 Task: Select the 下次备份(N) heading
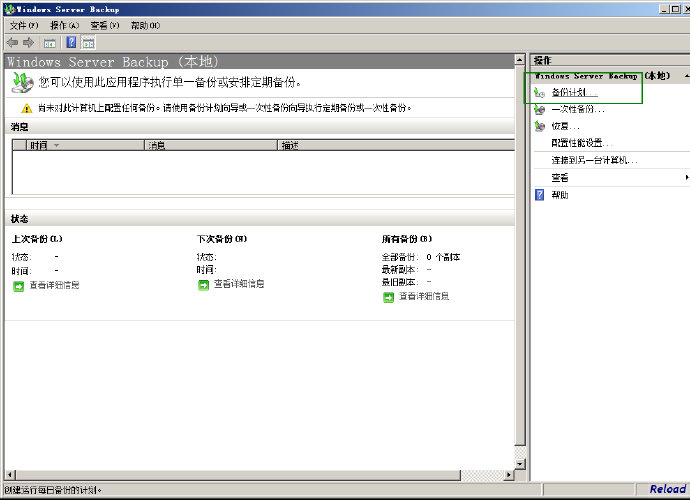(222, 239)
